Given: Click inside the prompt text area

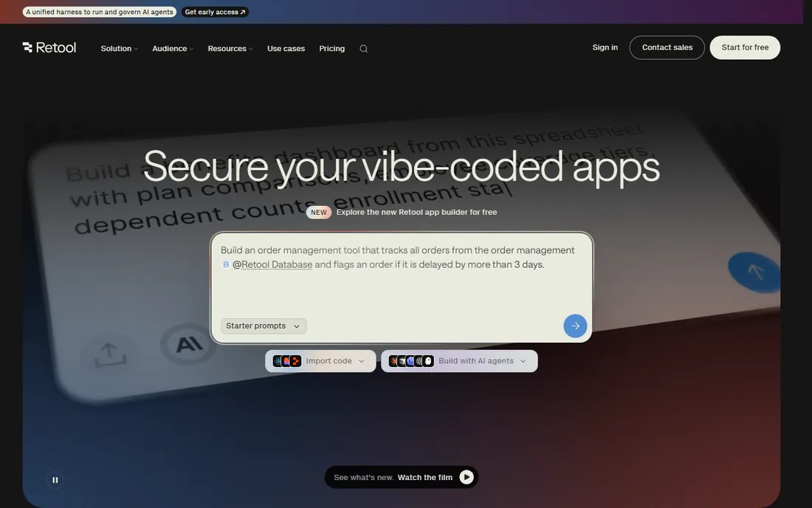Looking at the screenshot, I should click(402, 287).
